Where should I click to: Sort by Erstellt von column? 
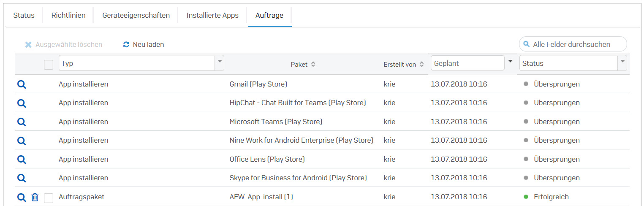tap(404, 65)
